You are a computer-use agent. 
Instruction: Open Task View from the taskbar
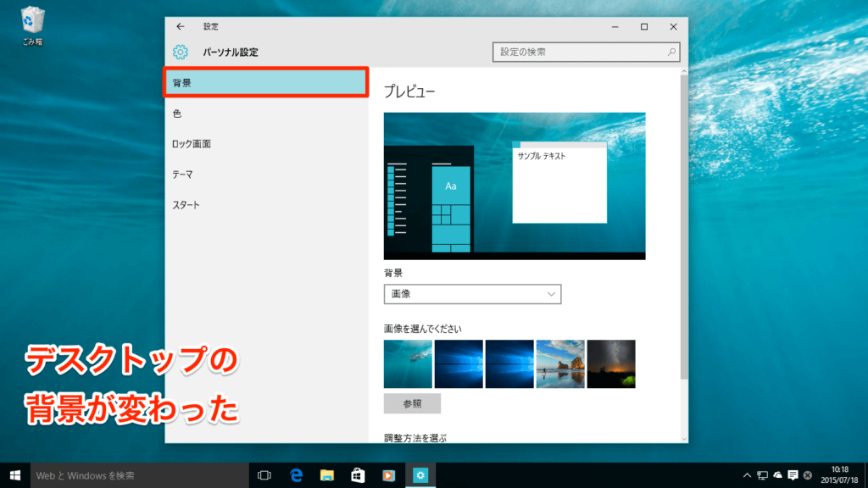[x=264, y=475]
